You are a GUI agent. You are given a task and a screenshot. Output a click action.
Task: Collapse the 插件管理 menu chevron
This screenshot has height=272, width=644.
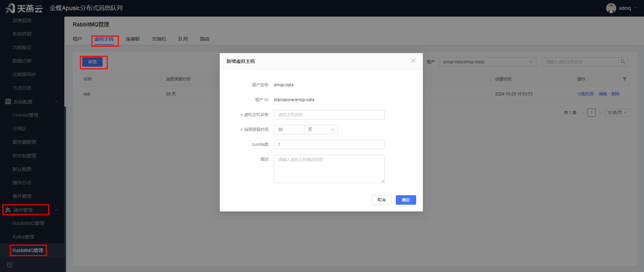tap(57, 210)
